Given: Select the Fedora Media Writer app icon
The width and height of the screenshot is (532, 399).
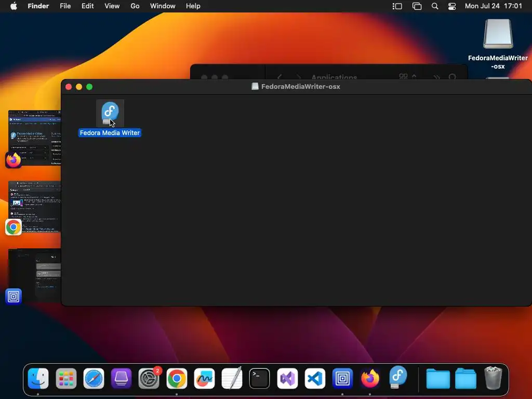Looking at the screenshot, I should click(x=110, y=113).
